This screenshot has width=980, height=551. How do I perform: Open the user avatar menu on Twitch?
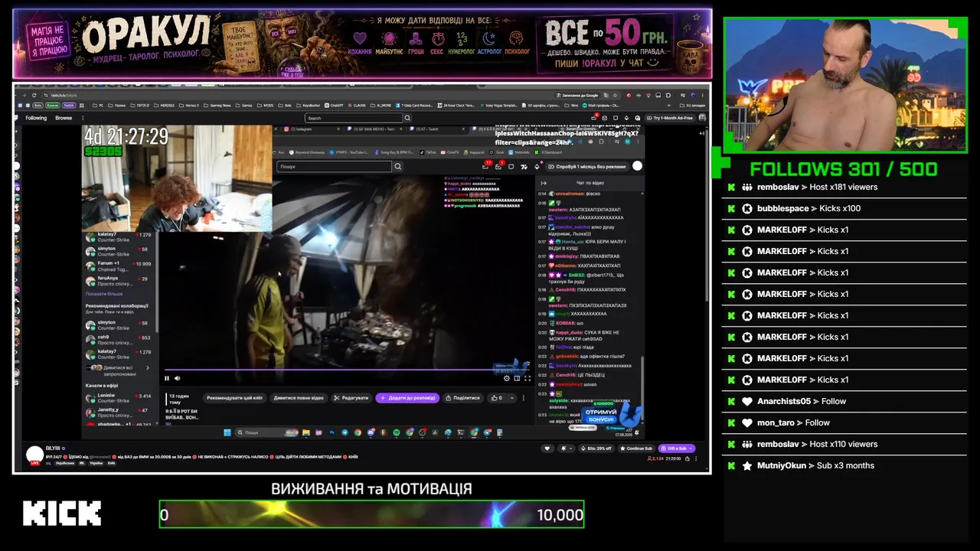(703, 118)
